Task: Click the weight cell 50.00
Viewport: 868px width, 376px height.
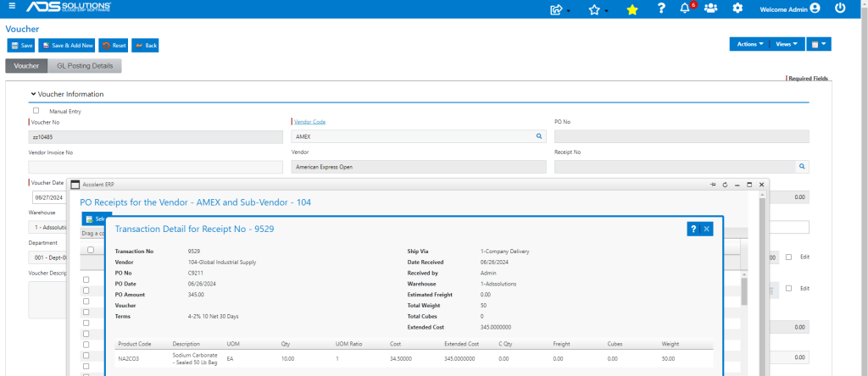Action: [668, 359]
